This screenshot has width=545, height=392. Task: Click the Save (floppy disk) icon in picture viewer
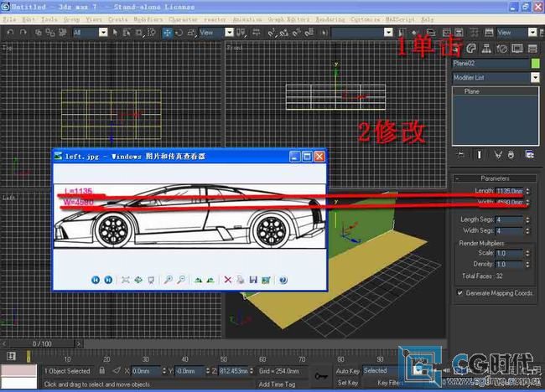click(x=253, y=280)
